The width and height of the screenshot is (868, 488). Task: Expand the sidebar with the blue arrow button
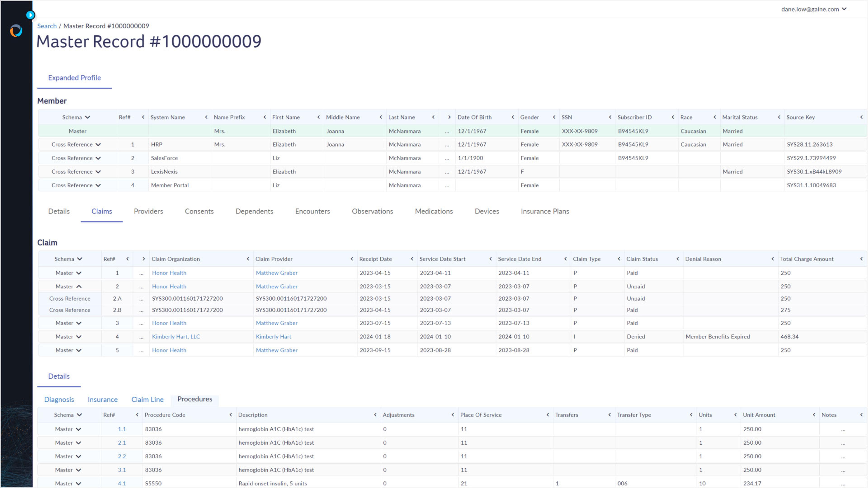coord(30,15)
